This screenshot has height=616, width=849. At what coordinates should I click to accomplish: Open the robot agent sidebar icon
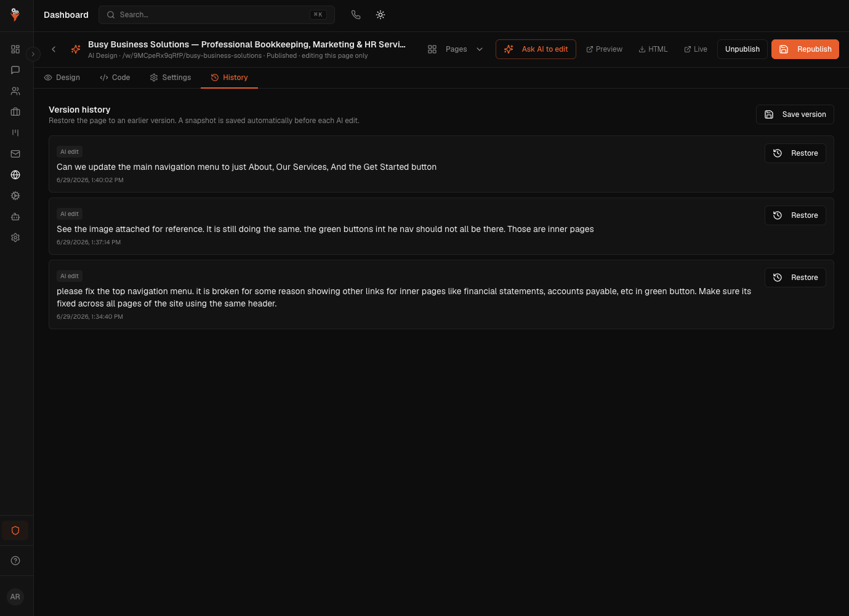coord(15,217)
